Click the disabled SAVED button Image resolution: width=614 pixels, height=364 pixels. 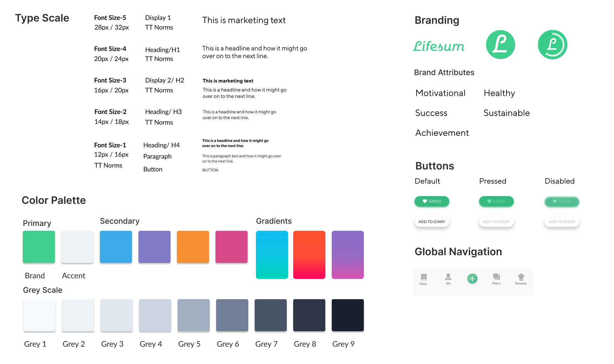(562, 201)
